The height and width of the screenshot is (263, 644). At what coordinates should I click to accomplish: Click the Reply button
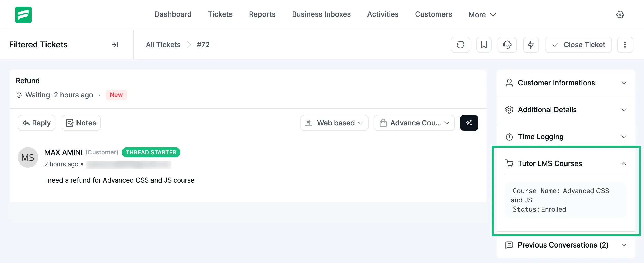[x=36, y=123]
